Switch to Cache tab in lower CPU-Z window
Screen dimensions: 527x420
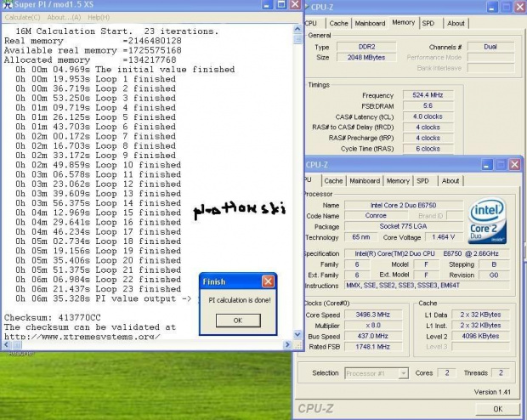[x=333, y=181]
